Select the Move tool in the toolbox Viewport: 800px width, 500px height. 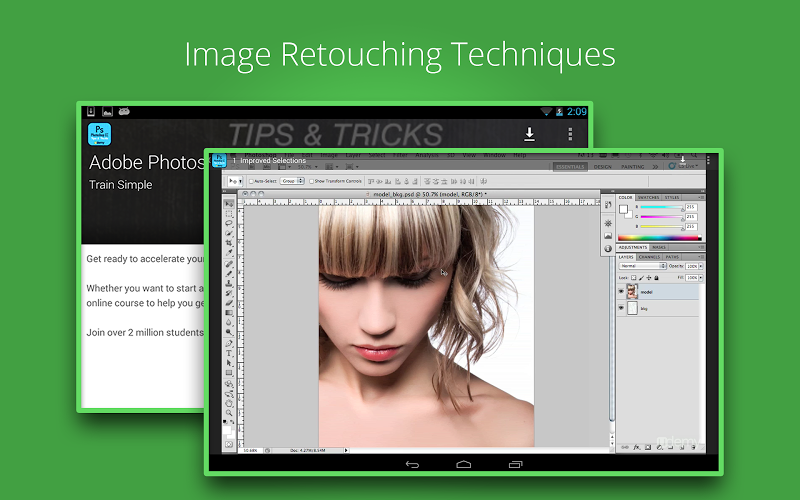coord(229,204)
